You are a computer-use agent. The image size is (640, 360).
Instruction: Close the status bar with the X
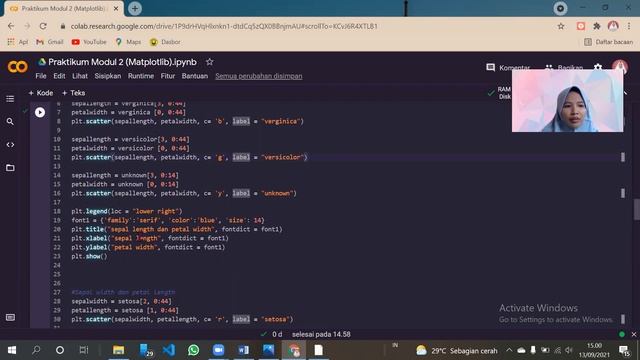tap(633, 334)
